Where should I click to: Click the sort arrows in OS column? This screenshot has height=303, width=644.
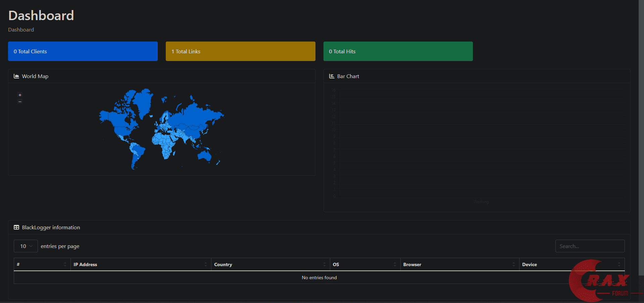pyautogui.click(x=395, y=264)
